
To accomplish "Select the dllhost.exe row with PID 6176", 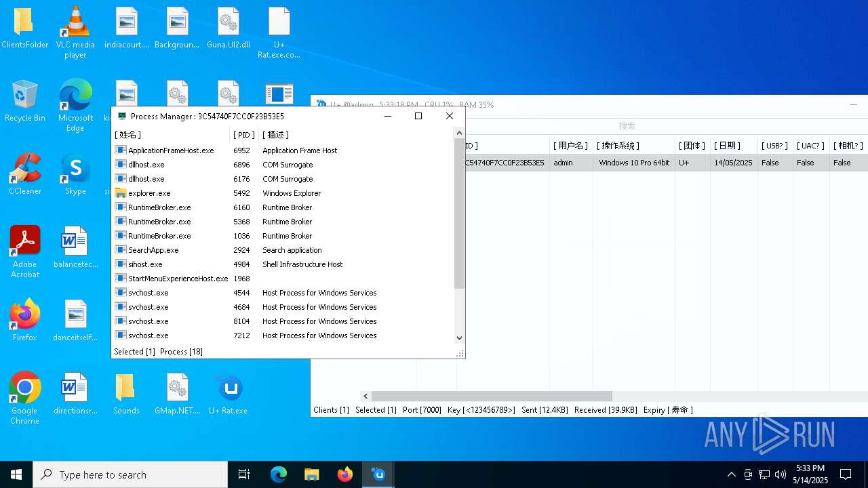I will (x=283, y=179).
